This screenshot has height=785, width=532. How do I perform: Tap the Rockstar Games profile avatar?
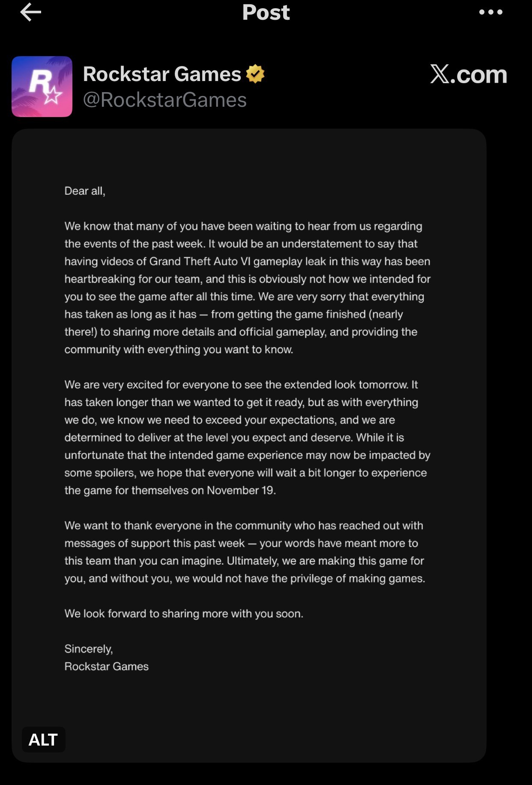point(42,87)
